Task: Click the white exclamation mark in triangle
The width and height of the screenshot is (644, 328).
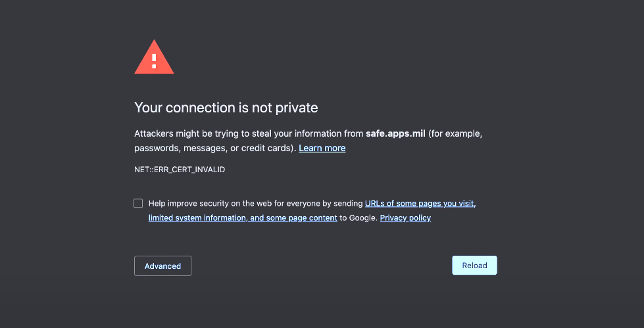Action: (154, 60)
